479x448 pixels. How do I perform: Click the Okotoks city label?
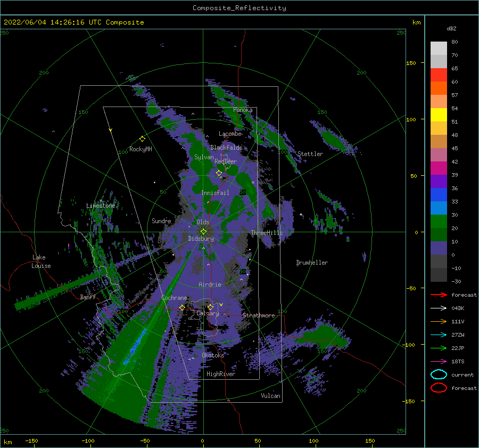point(213,355)
